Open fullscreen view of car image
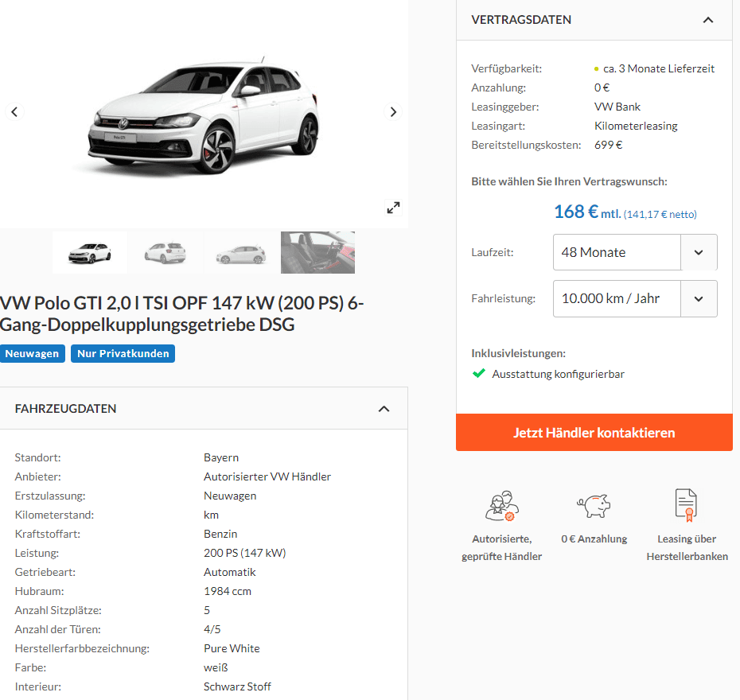The image size is (740, 700). coord(393,208)
